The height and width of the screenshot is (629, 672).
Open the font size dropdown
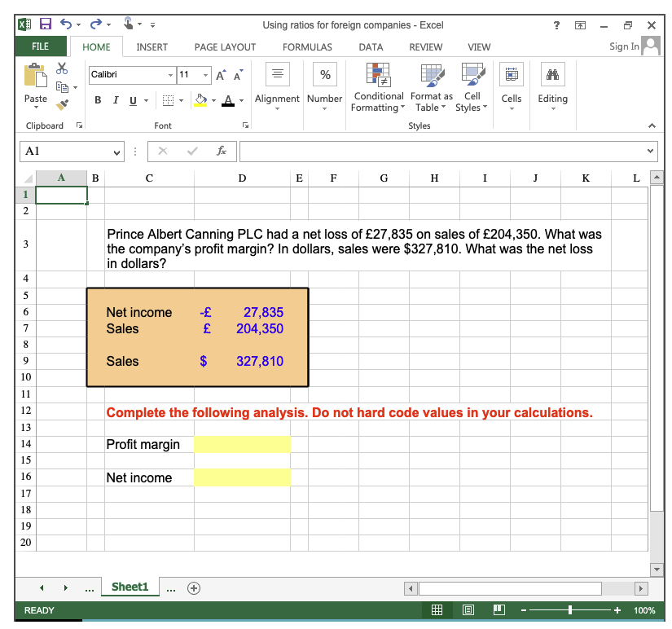click(206, 75)
